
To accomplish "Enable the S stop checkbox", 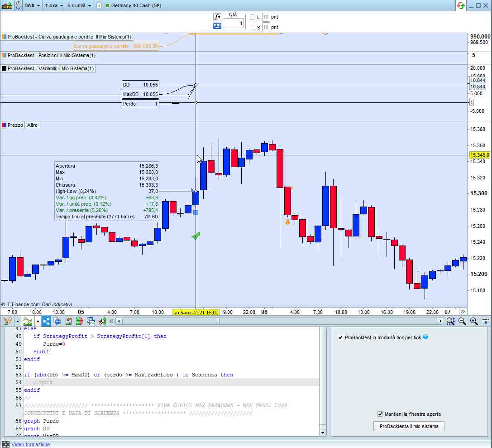I will [252, 28].
